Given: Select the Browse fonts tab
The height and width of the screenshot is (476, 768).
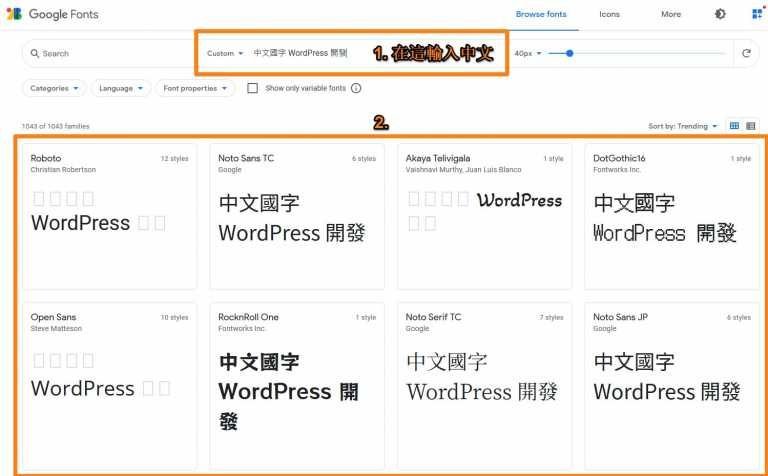Looking at the screenshot, I should (x=541, y=14).
